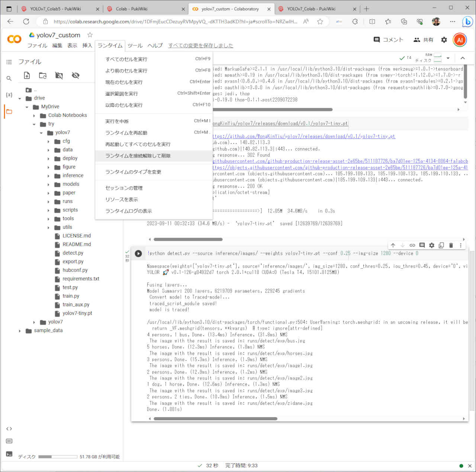Choose ランタイムのタイプを変更 from menu

133,172
